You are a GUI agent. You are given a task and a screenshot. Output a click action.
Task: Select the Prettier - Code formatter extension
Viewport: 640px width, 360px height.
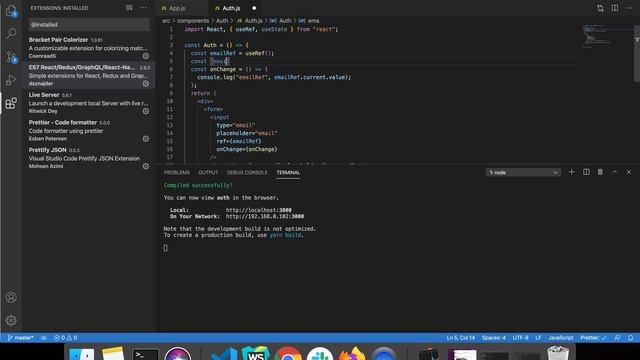click(x=89, y=131)
